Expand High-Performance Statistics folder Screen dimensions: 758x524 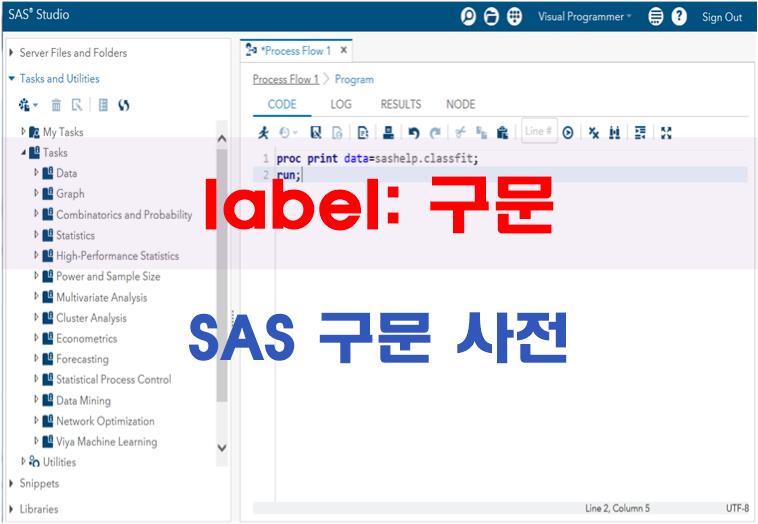[x=36, y=255]
